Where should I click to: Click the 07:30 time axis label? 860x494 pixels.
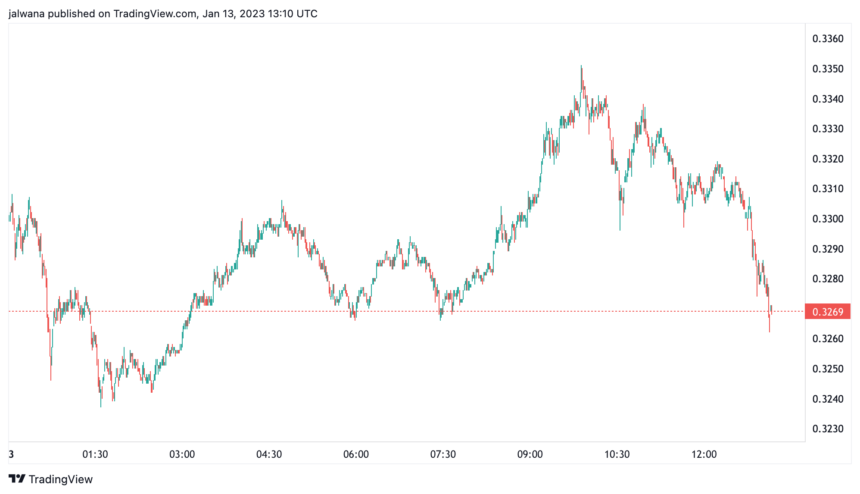tap(443, 454)
